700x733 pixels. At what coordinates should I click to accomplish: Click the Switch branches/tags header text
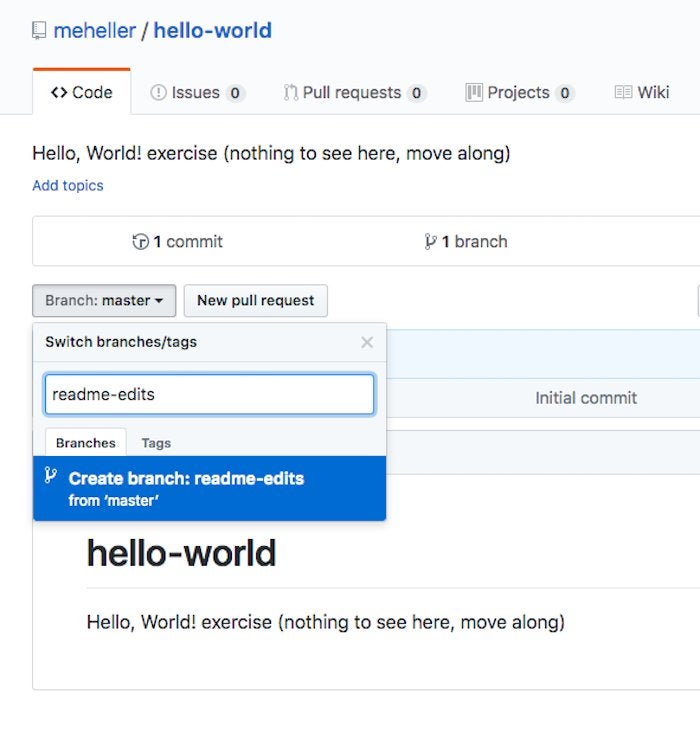click(x=121, y=342)
